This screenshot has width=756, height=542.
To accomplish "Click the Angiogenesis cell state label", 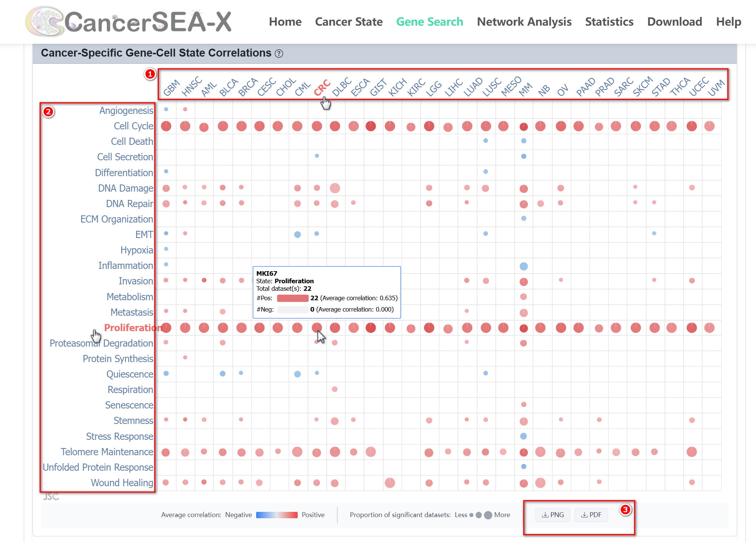I will click(x=126, y=111).
